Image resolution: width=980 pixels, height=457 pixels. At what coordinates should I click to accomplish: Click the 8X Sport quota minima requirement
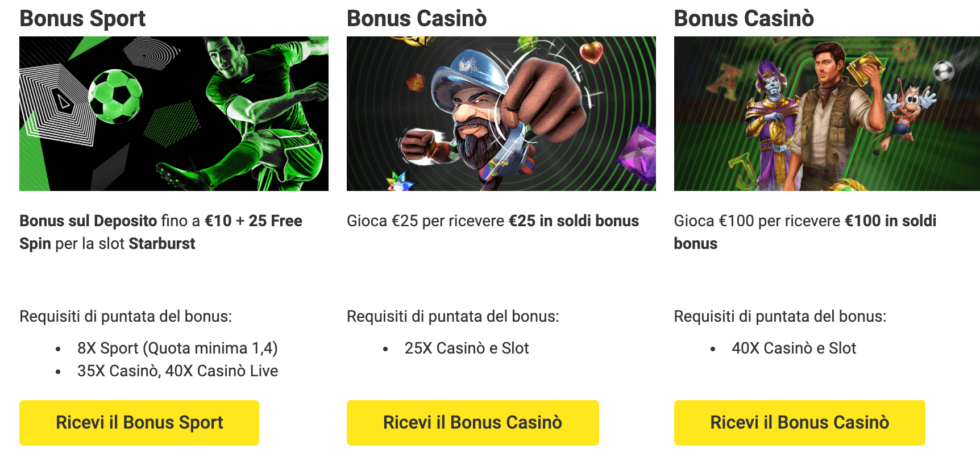pos(177,348)
